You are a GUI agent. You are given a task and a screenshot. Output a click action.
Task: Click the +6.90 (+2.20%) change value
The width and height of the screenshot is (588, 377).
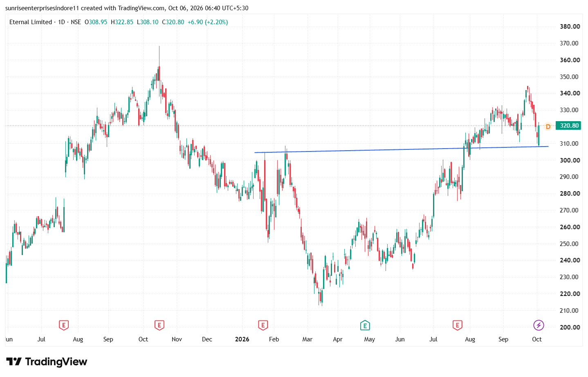point(208,22)
